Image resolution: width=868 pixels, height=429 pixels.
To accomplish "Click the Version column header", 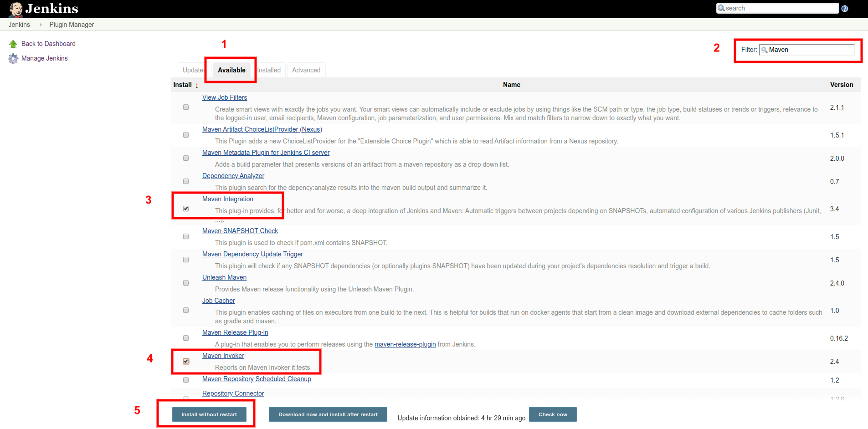I will point(842,85).
